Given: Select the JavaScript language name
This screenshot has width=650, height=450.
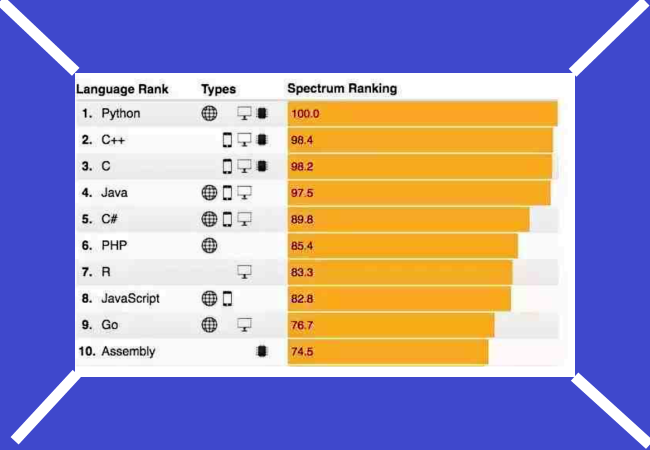Looking at the screenshot, I should tap(130, 298).
